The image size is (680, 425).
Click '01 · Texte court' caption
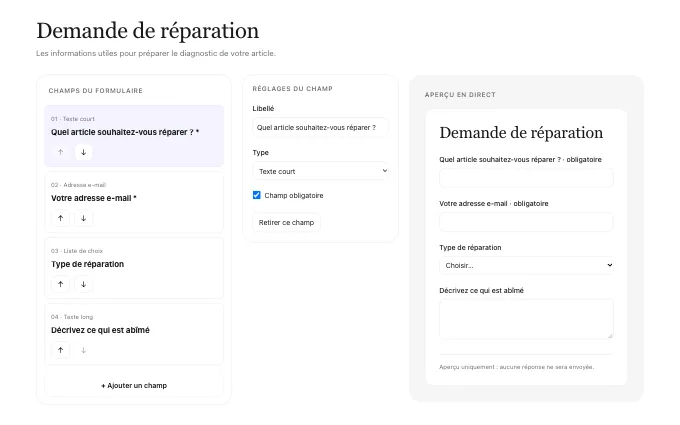(72, 119)
